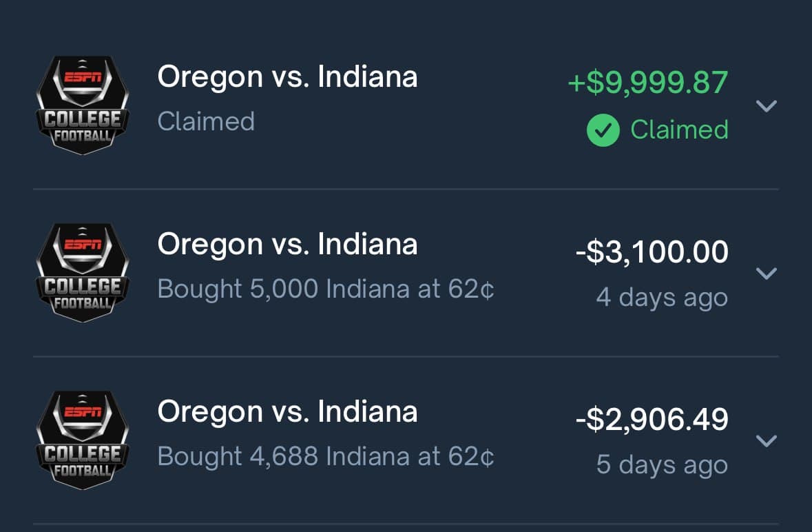Open the middle Oregon vs. Indiana market entry
812x532 pixels.
tap(287, 243)
